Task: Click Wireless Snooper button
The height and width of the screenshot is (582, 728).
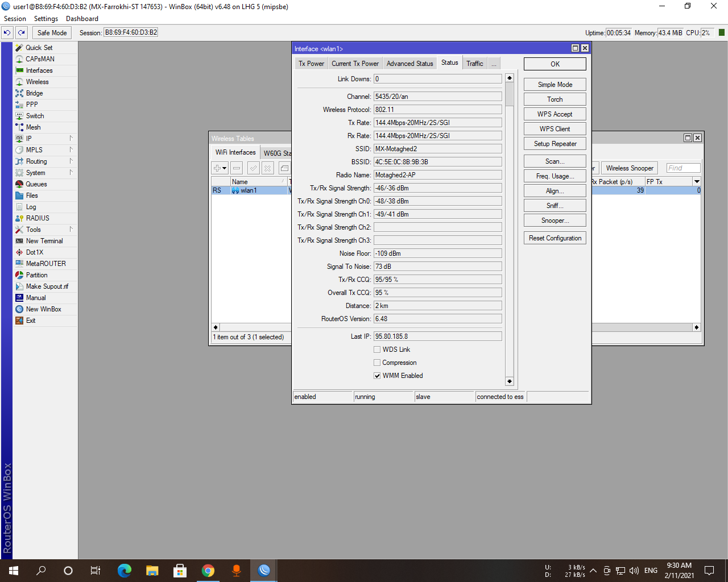Action: click(x=630, y=168)
